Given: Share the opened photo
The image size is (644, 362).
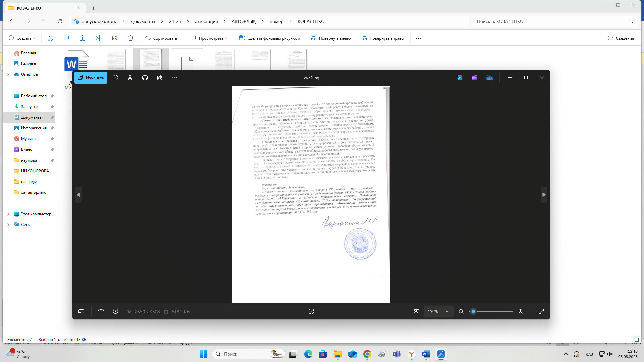Looking at the screenshot, I should 160,78.
